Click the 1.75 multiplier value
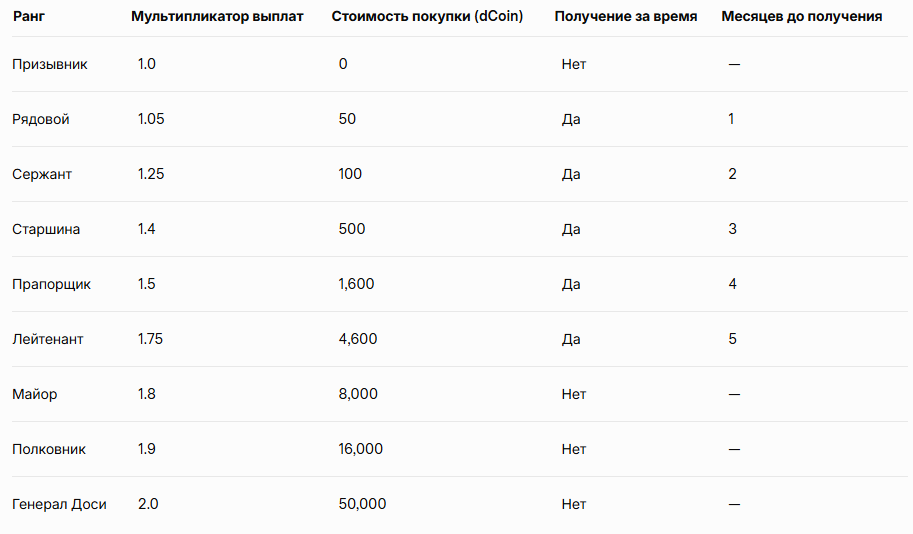 150,339
